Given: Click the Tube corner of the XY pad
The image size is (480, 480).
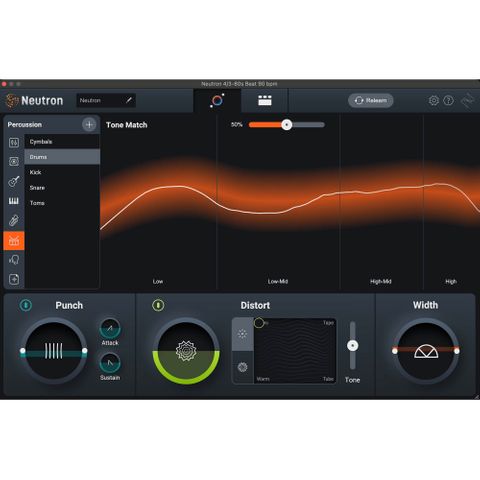Looking at the screenshot, I should pyautogui.click(x=328, y=379).
